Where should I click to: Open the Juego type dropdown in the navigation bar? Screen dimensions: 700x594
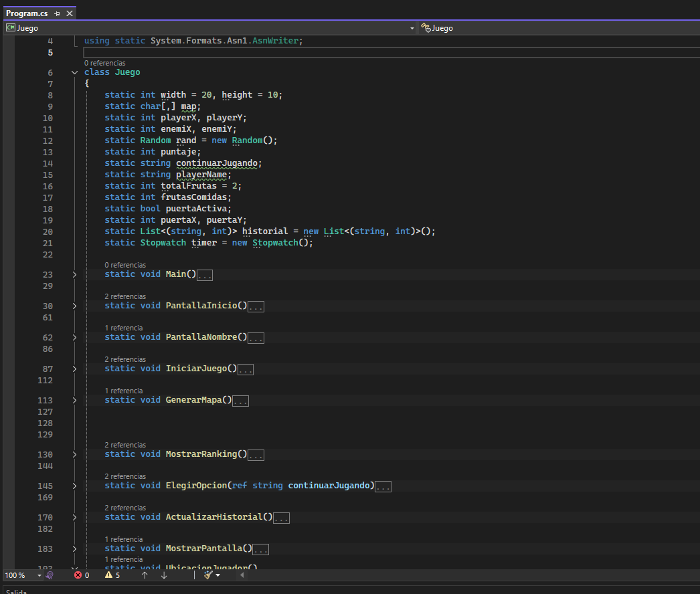pyautogui.click(x=412, y=28)
